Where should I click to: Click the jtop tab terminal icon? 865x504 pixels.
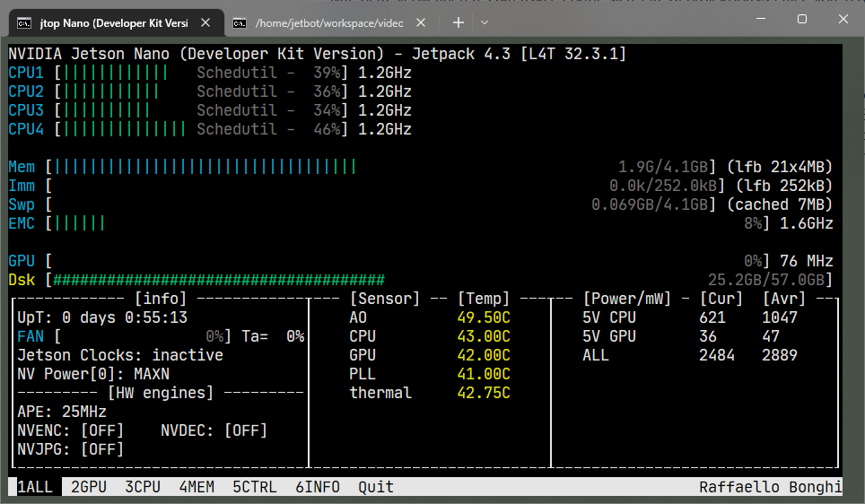[24, 23]
